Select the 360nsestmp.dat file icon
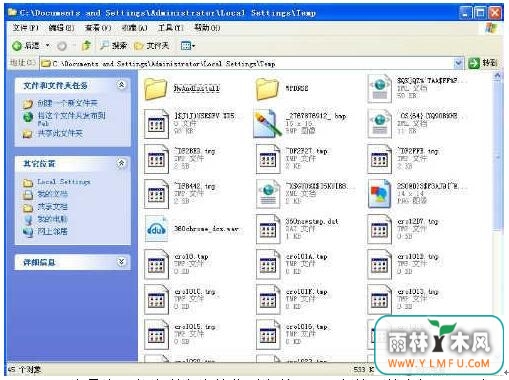Viewport: 509px width, 380px height. (x=268, y=229)
